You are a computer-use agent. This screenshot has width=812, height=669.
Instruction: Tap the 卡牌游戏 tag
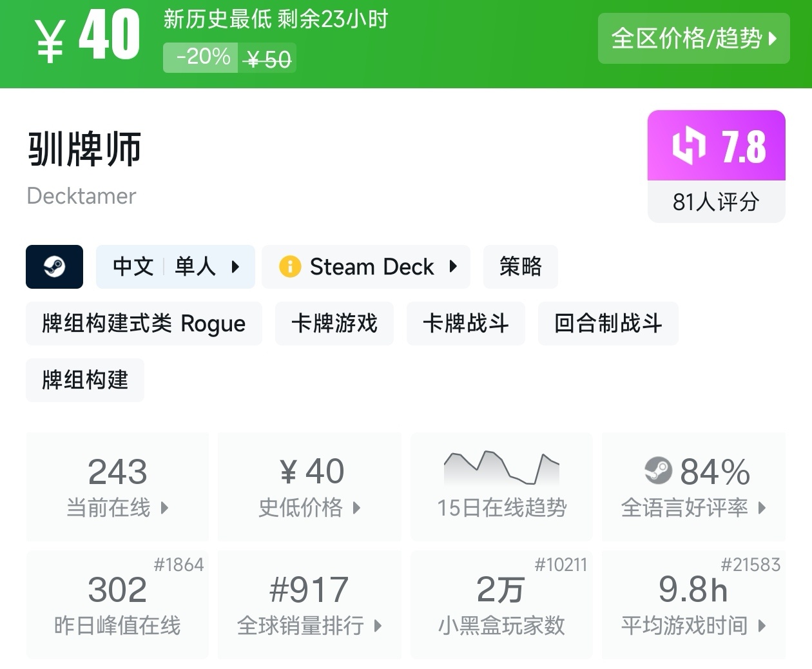click(334, 324)
